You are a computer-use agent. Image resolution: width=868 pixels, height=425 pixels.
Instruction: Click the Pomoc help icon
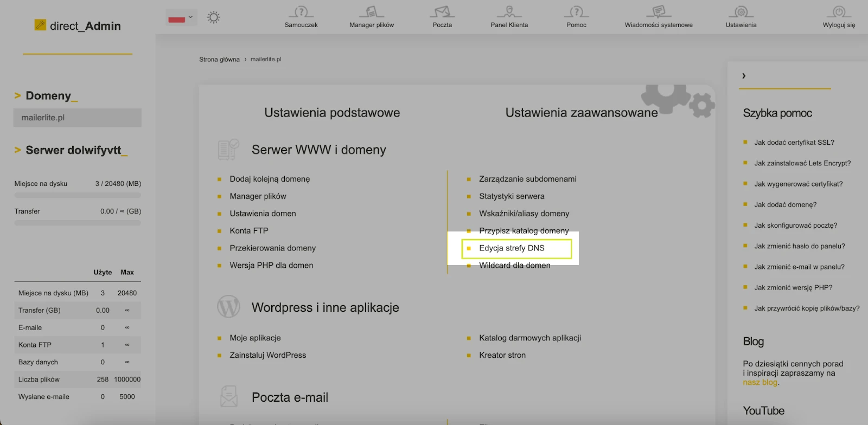(576, 12)
